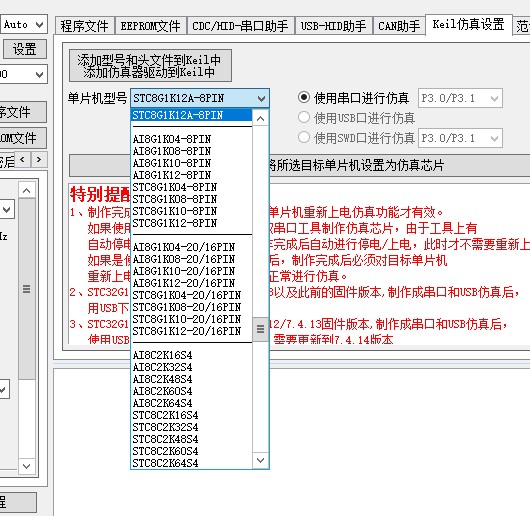Open the EEPROM文件 tab
This screenshot has width=530, height=516.
[x=150, y=26]
